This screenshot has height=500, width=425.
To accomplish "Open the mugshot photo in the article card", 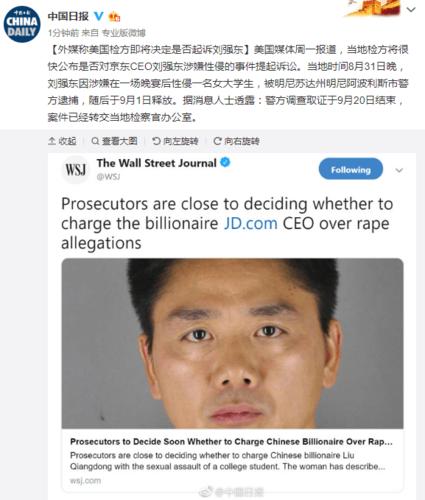I will [x=232, y=343].
